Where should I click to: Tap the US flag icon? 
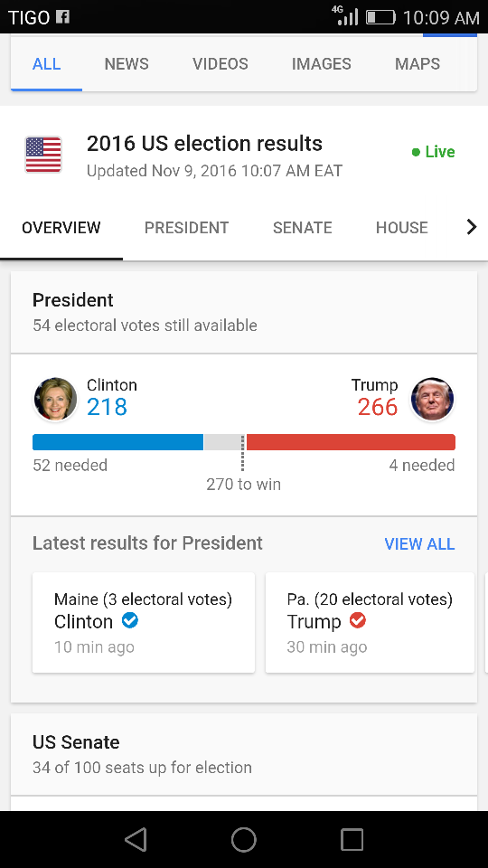43,155
